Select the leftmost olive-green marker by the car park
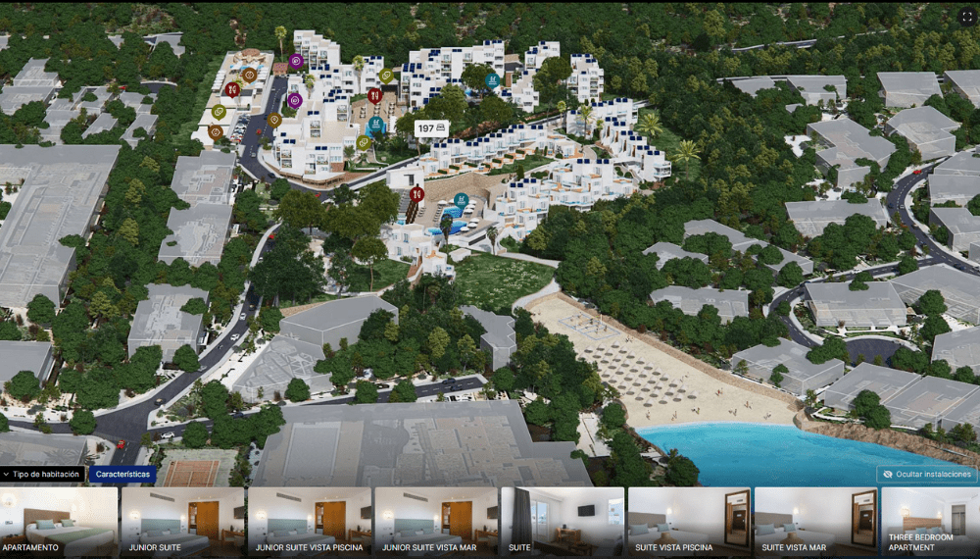The image size is (980, 559). [x=219, y=112]
